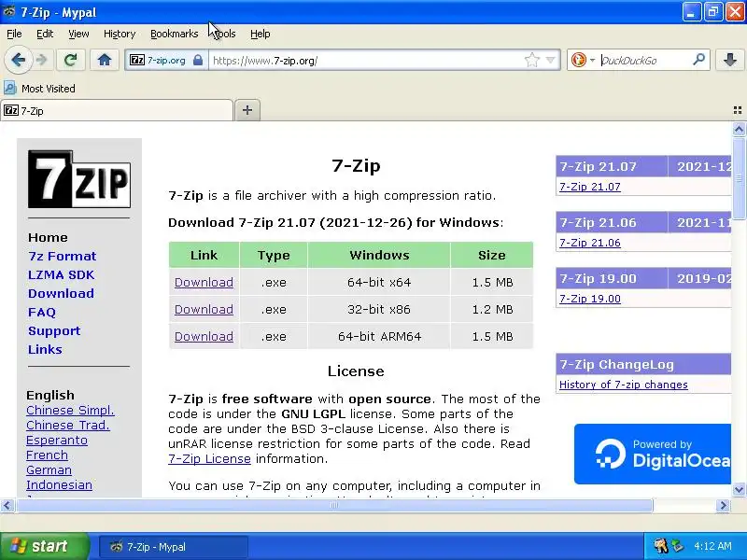Viewport: 747px width, 560px height.
Task: Switch language to German
Action: (x=49, y=470)
